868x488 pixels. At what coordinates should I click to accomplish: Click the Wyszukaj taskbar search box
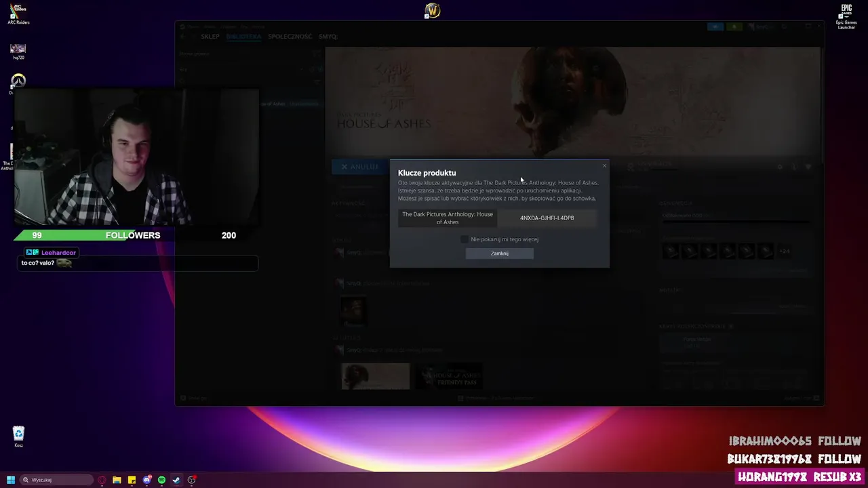pyautogui.click(x=56, y=480)
